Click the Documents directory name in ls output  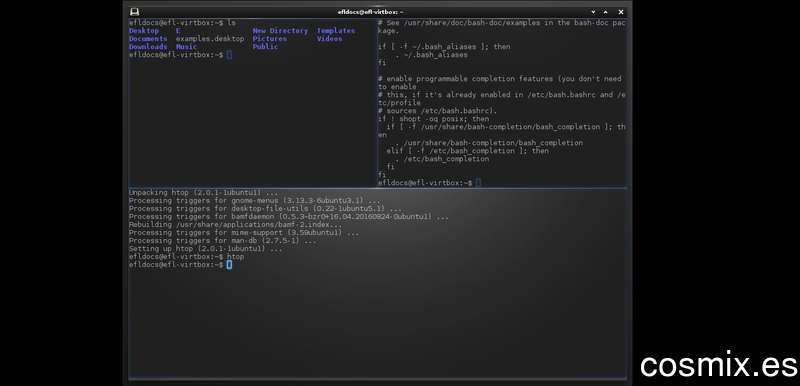click(x=148, y=39)
